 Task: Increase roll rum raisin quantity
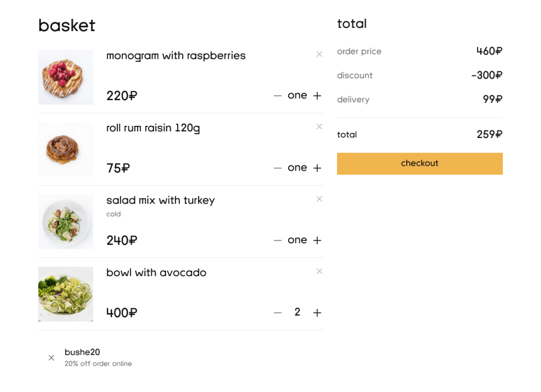(317, 168)
